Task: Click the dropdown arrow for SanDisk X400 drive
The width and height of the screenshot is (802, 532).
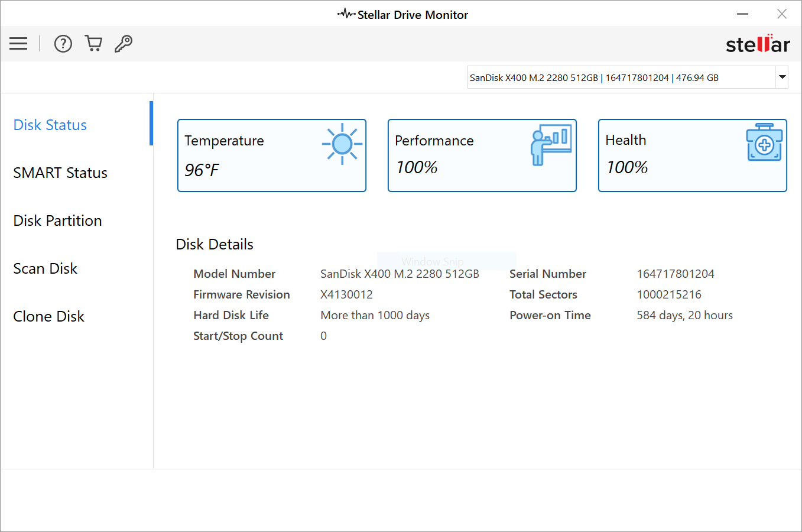Action: (x=782, y=77)
